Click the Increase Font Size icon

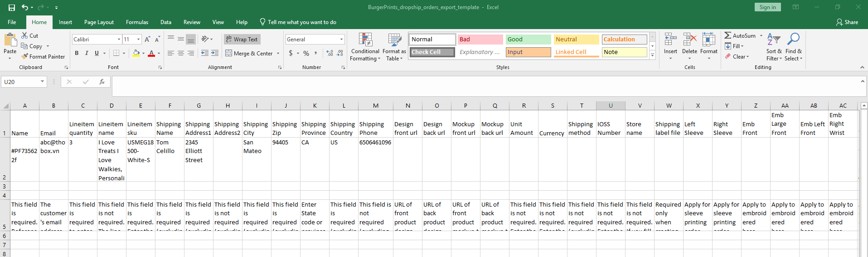coord(147,40)
